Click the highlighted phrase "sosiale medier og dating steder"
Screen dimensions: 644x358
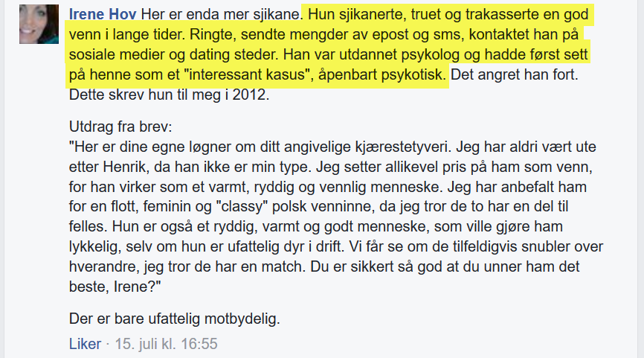point(174,54)
